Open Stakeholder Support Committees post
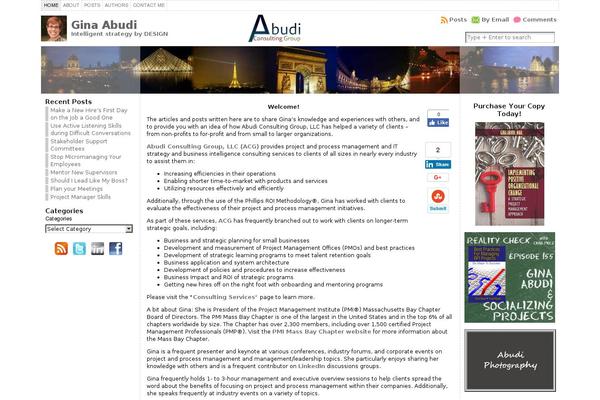Image resolution: width=600 pixels, height=400 pixels. pos(79,145)
